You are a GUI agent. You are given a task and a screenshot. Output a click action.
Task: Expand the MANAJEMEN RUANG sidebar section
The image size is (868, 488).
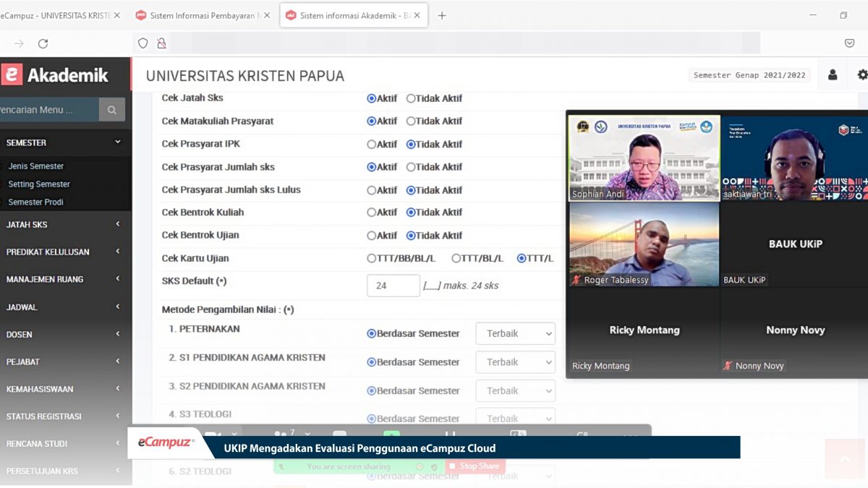click(66, 279)
